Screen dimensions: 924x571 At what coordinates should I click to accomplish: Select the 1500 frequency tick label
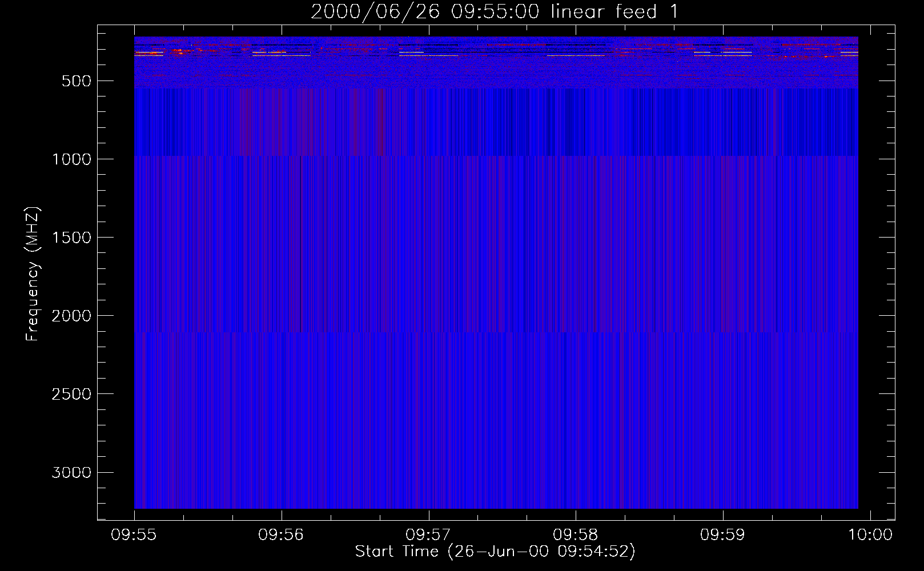(71, 238)
